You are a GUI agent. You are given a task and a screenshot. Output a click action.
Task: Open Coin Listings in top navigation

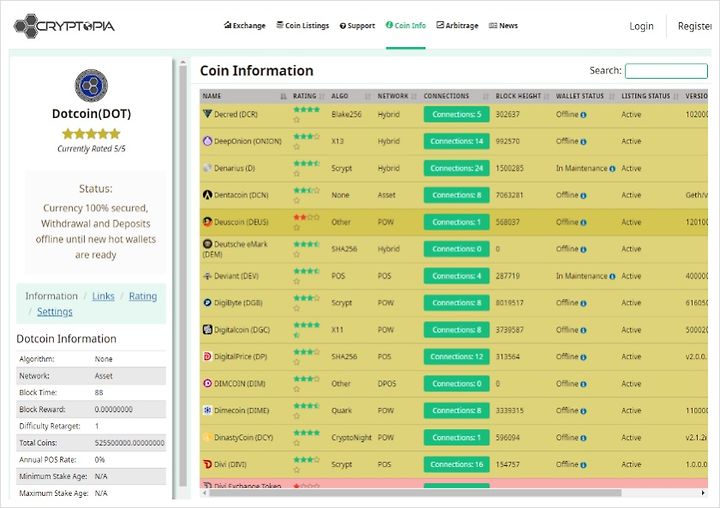(x=303, y=26)
